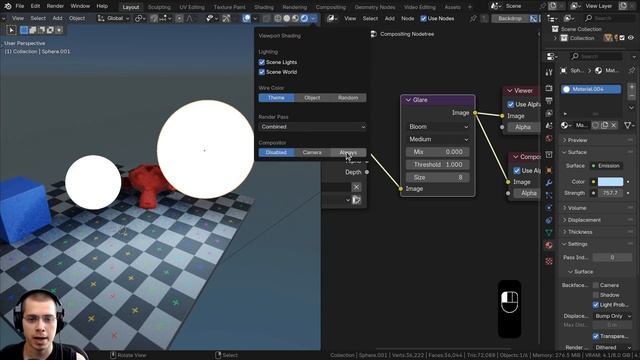Open the File menu
640x360 pixels.
20,6
